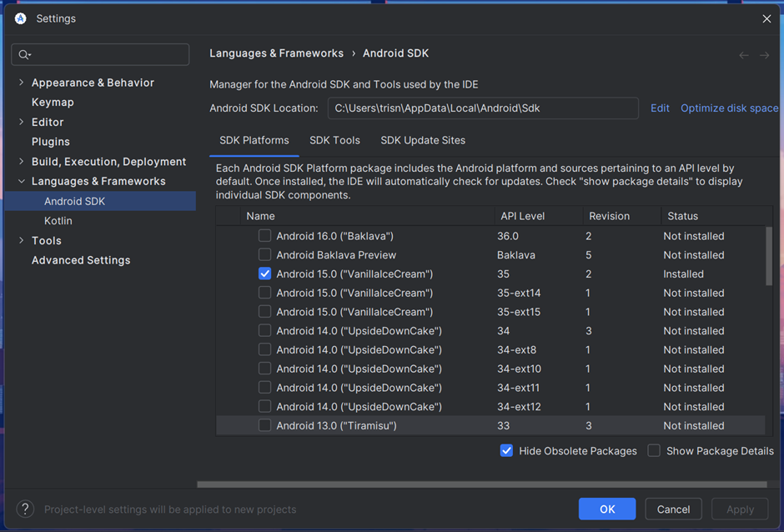784x532 pixels.
Task: Expand the Editor section
Action: point(21,122)
